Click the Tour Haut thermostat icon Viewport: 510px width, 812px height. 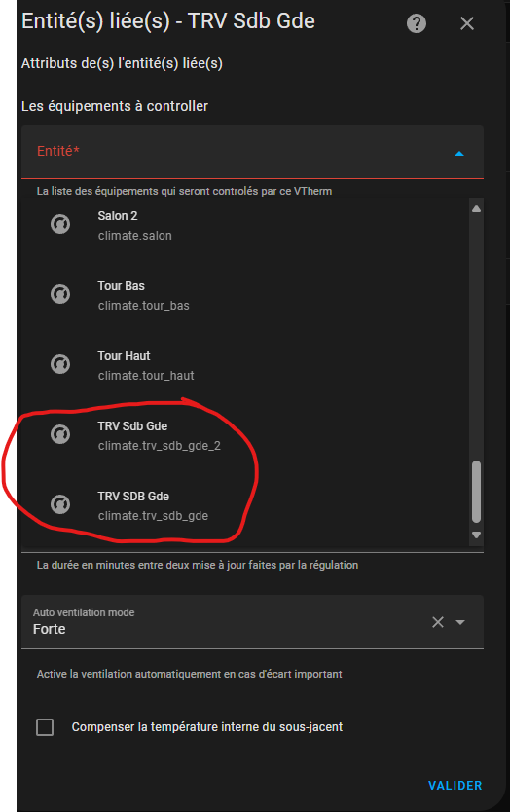60,364
